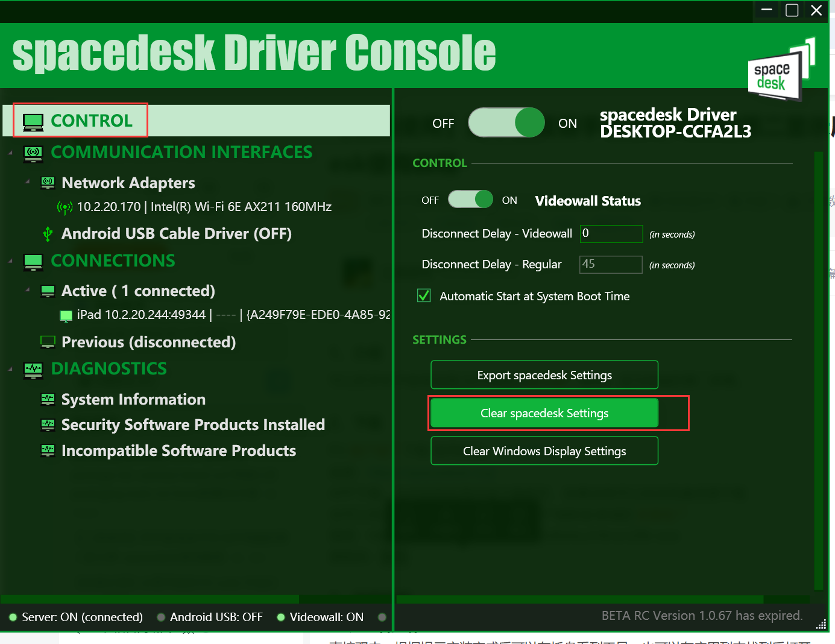This screenshot has width=835, height=644.
Task: Collapse the COMMUNICATION INTERFACES tree node
Action: pos(10,153)
